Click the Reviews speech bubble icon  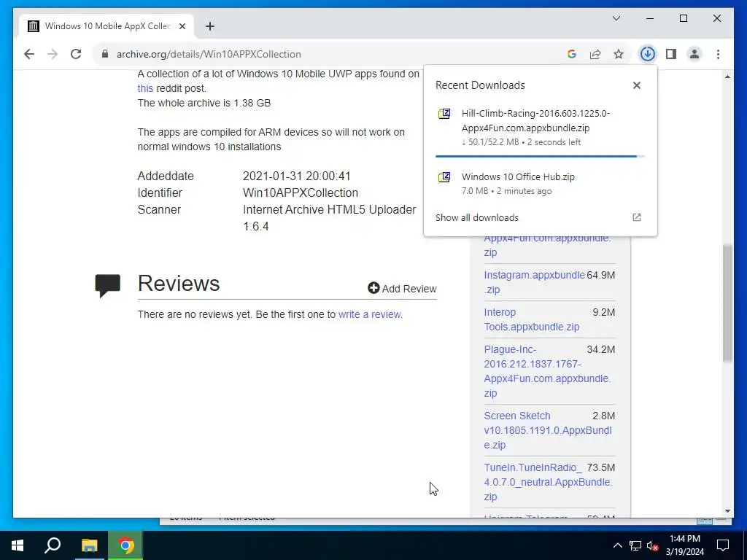108,286
